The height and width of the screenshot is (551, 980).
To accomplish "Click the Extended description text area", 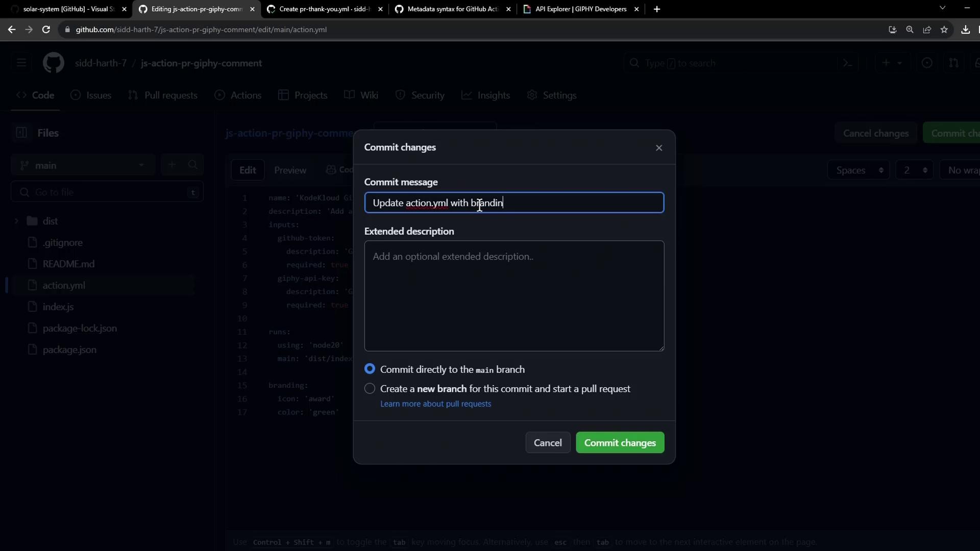I will [514, 296].
